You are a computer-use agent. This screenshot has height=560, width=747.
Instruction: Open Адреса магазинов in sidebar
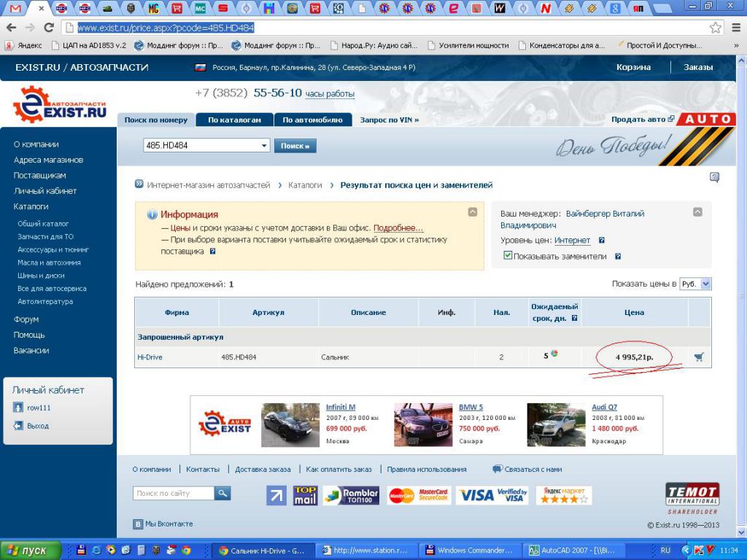click(x=48, y=160)
